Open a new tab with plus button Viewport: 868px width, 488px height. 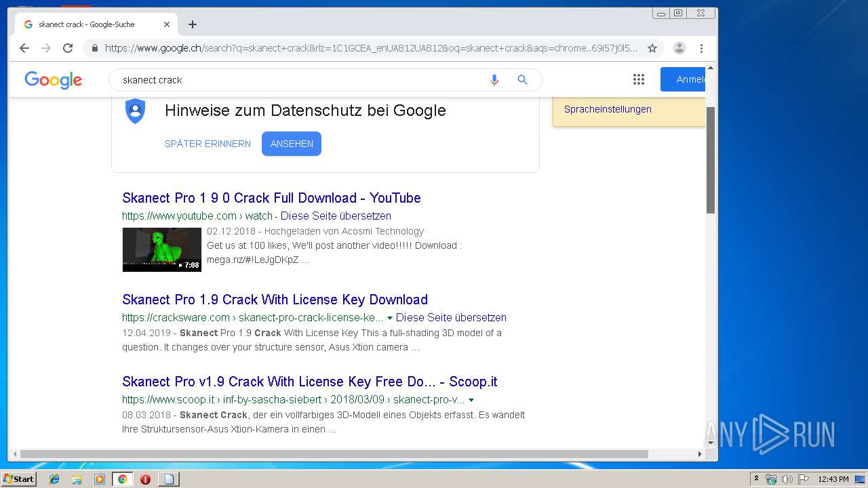pyautogui.click(x=193, y=24)
